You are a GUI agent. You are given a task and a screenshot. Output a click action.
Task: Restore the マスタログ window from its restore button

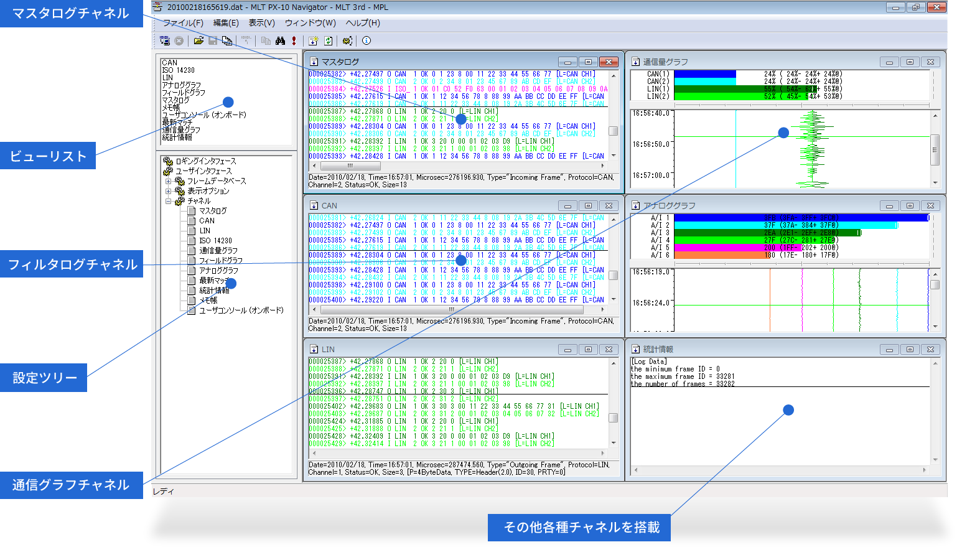click(x=588, y=62)
